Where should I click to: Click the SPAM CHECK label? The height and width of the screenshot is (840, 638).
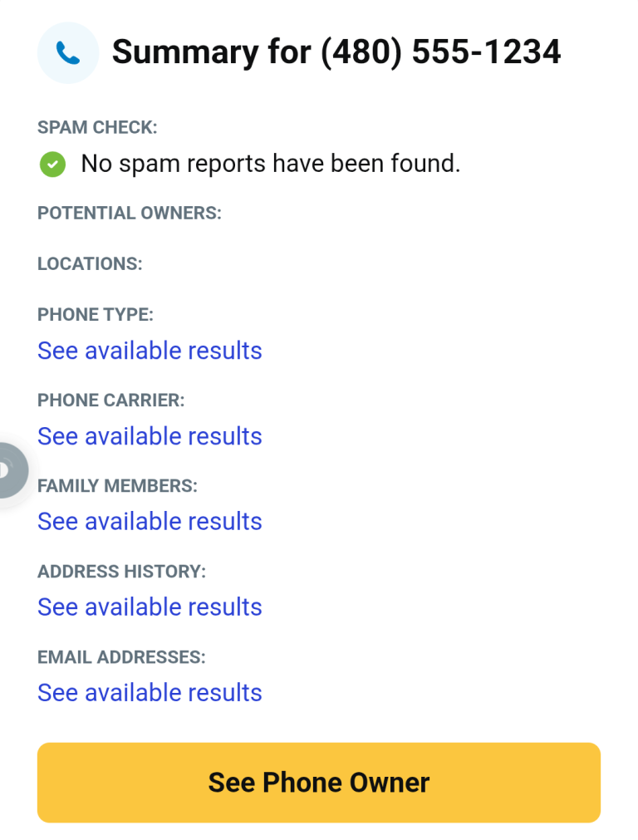97,127
